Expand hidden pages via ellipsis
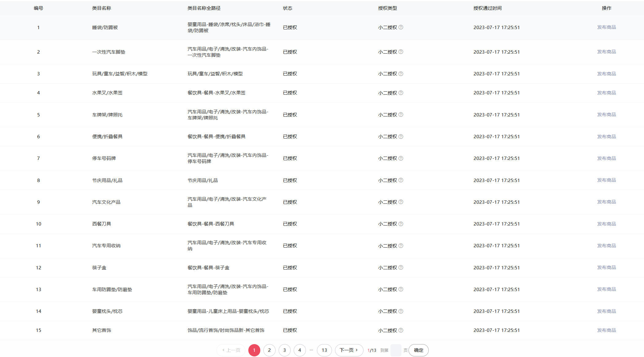Viewport: 644px width, 357px height. 311,350
